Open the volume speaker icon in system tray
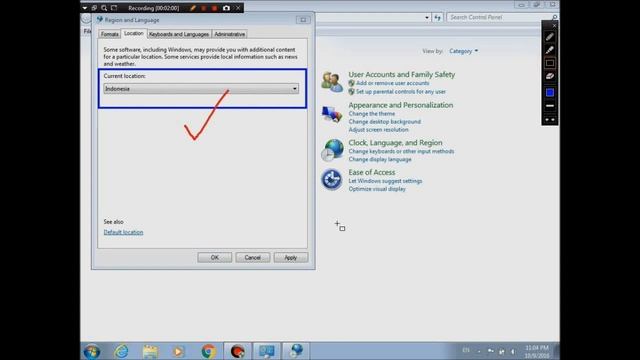 tap(513, 351)
